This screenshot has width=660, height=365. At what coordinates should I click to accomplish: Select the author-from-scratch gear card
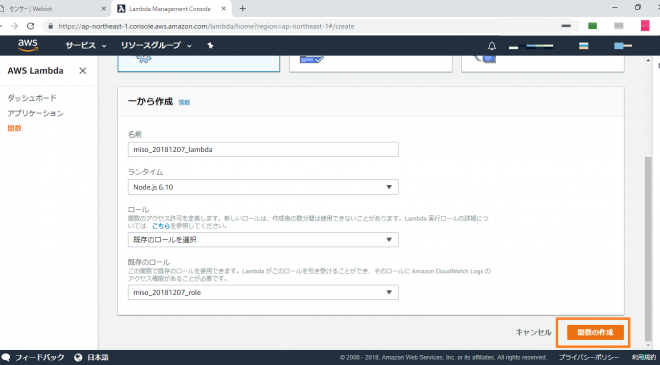(199, 63)
